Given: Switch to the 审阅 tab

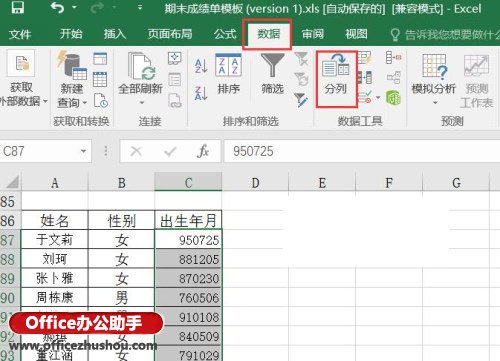Looking at the screenshot, I should pos(312,34).
